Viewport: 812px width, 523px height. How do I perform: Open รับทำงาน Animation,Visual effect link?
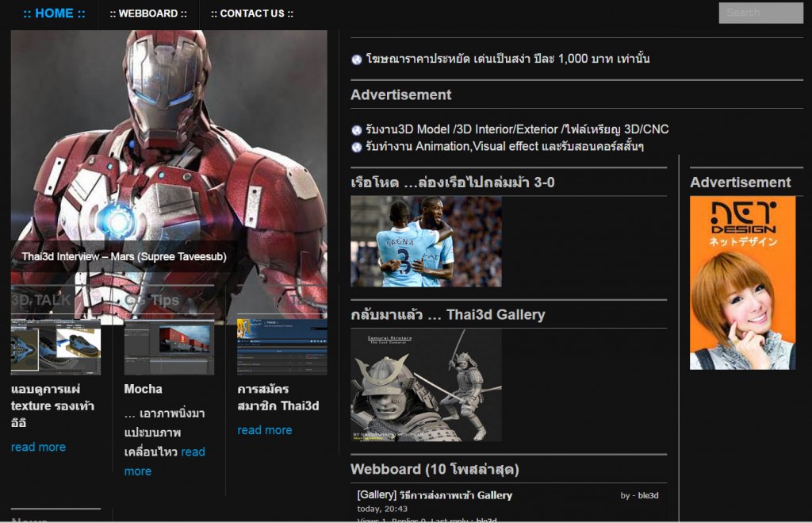click(504, 146)
